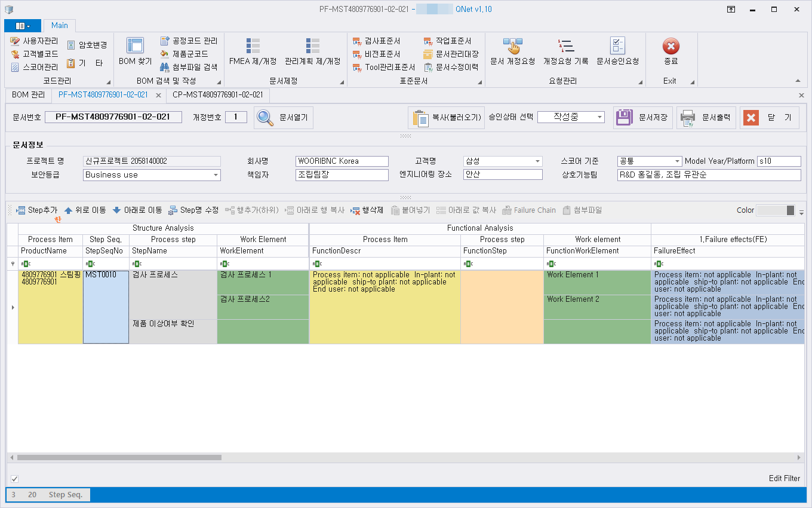Add a step with Step추가

[x=36, y=210]
